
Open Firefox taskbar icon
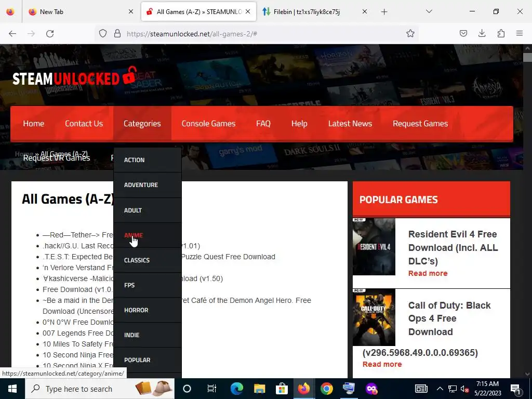tap(304, 389)
